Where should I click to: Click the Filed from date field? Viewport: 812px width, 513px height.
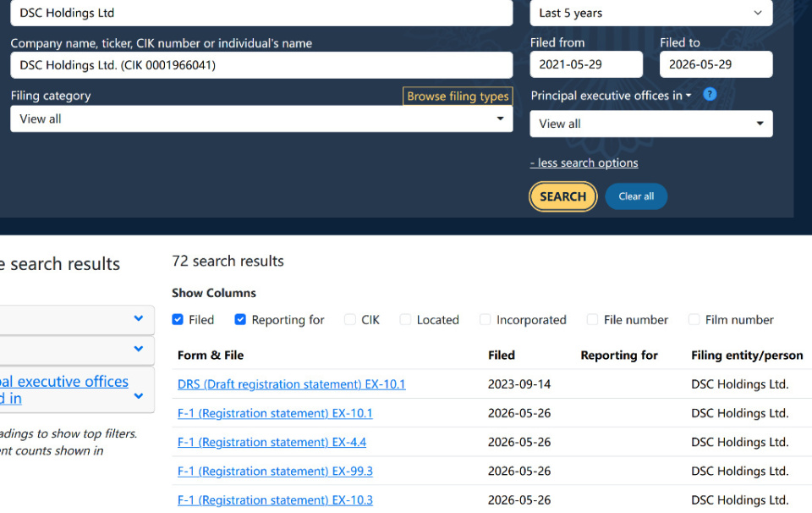(x=586, y=64)
